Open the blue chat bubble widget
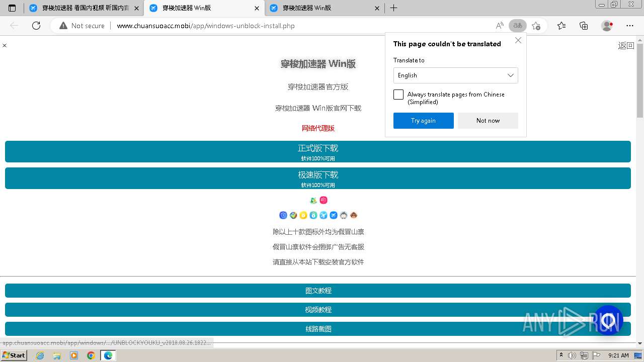 (609, 320)
